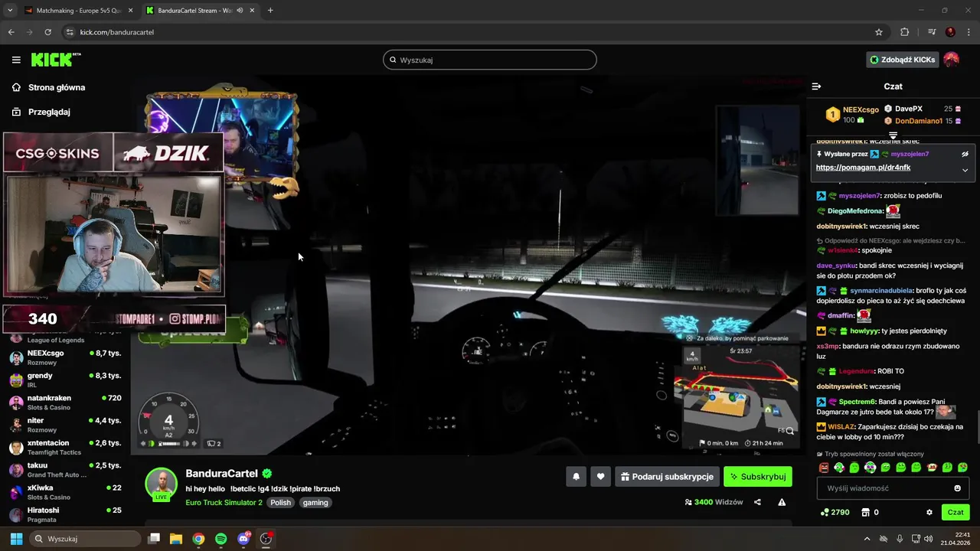Open a new browser tab with plus
980x551 pixels.
click(x=270, y=11)
